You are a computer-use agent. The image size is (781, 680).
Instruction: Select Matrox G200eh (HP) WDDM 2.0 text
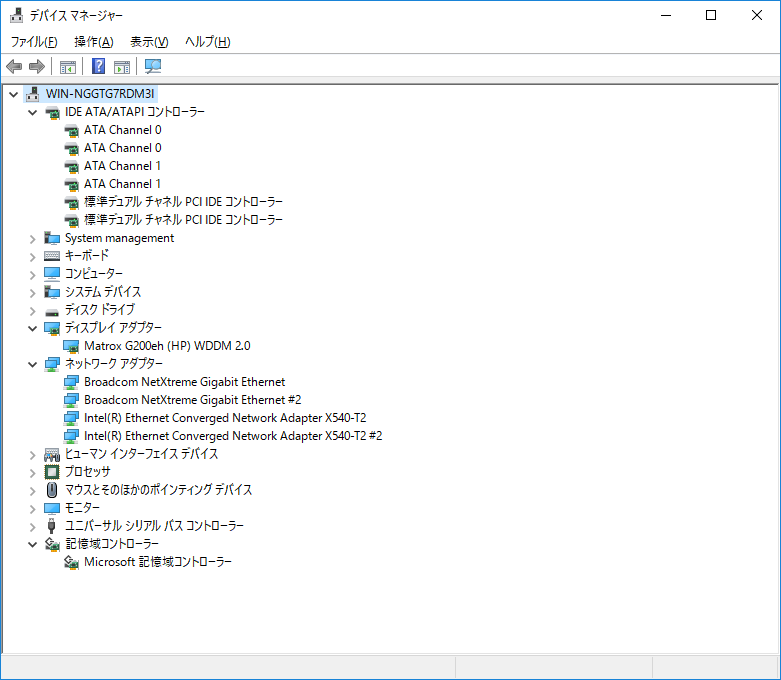click(x=167, y=346)
